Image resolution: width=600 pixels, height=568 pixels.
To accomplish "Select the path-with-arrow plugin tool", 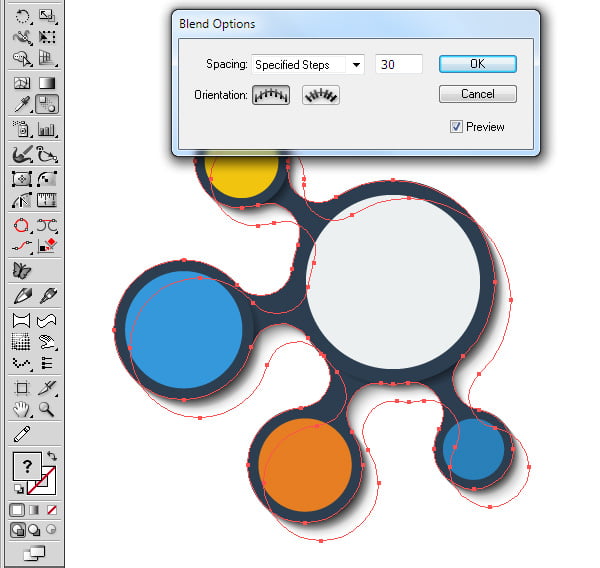I will tap(47, 154).
